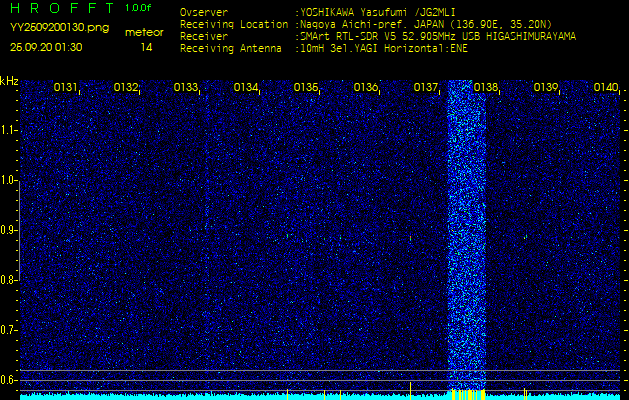The image size is (629, 400).
Task: Select the Receiver description line
Action: click(378, 37)
